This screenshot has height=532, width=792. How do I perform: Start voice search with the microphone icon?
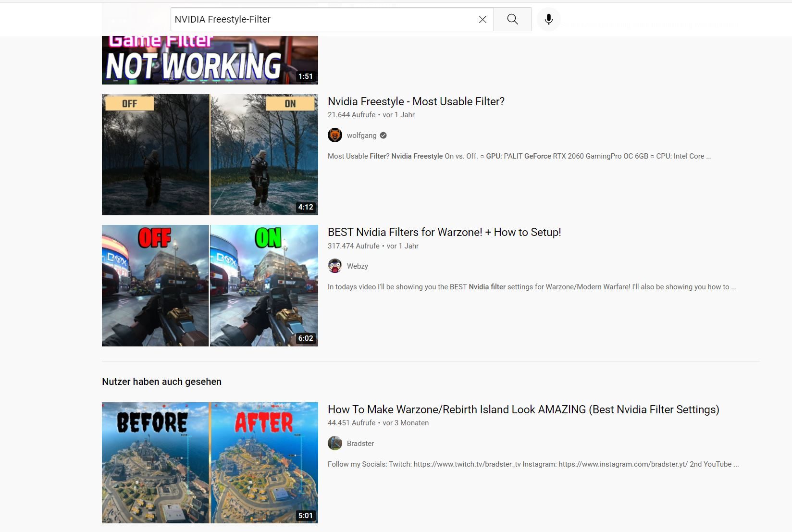coord(549,19)
